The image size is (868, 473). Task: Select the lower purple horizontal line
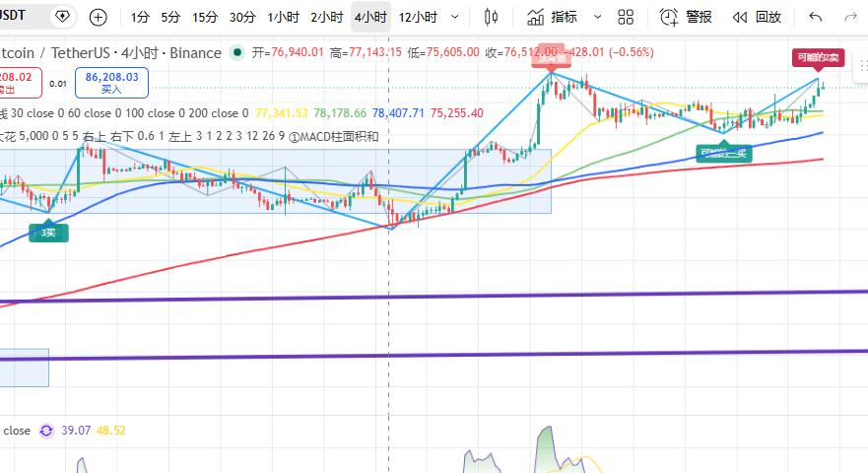click(x=434, y=355)
